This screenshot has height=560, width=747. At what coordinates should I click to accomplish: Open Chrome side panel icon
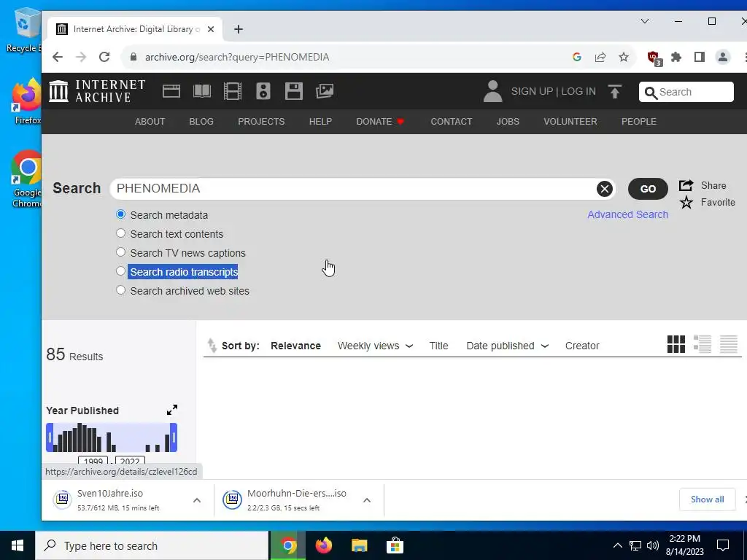coord(699,57)
